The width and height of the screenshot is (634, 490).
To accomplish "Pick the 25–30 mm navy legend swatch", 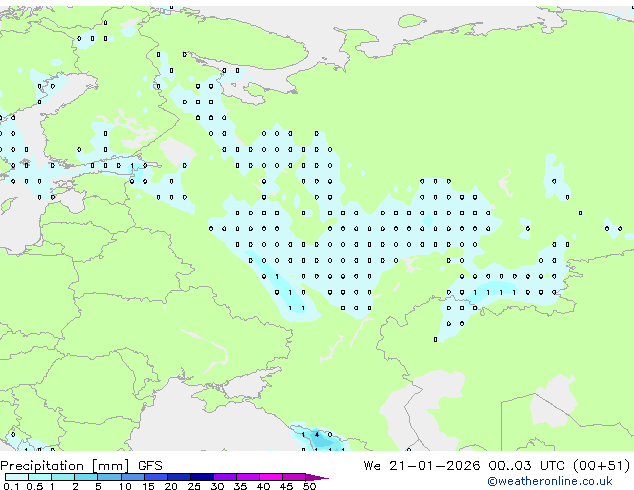I will 201,477.
